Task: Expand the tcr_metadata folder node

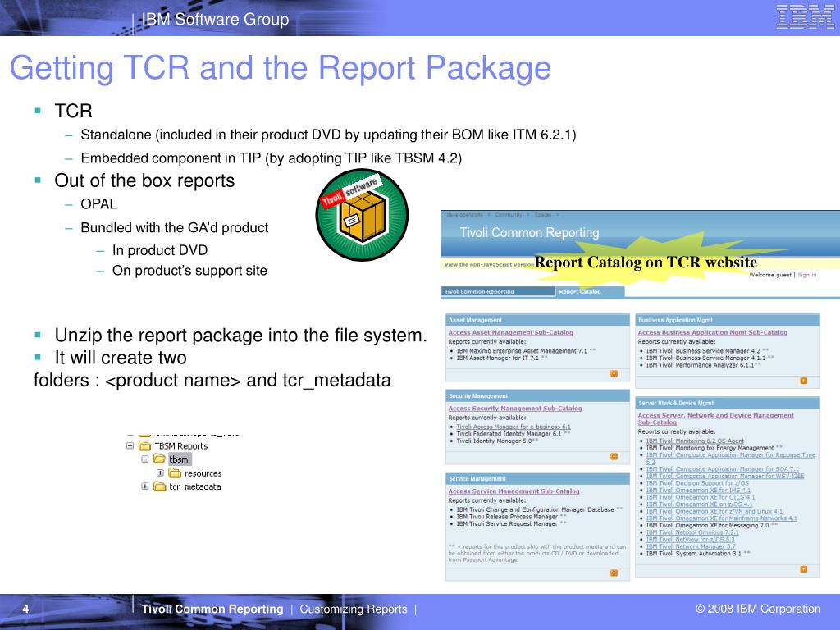Action: click(144, 486)
